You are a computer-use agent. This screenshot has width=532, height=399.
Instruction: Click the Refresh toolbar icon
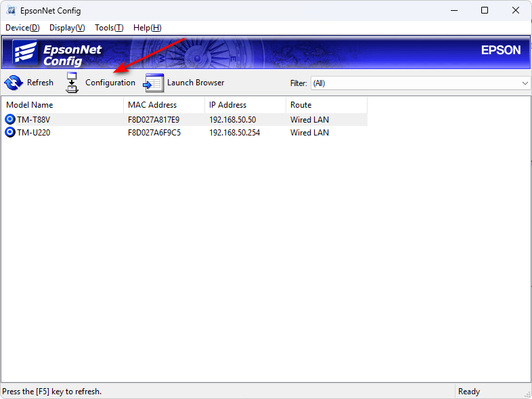[x=14, y=83]
